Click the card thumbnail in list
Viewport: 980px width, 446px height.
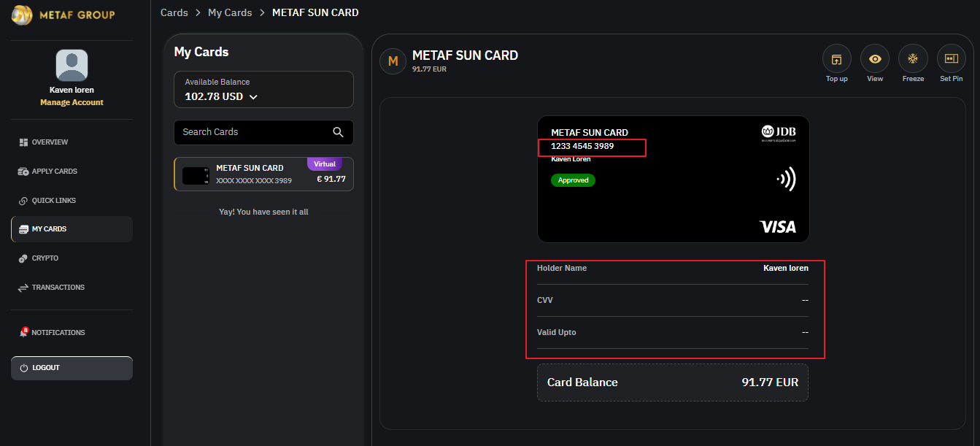[196, 175]
